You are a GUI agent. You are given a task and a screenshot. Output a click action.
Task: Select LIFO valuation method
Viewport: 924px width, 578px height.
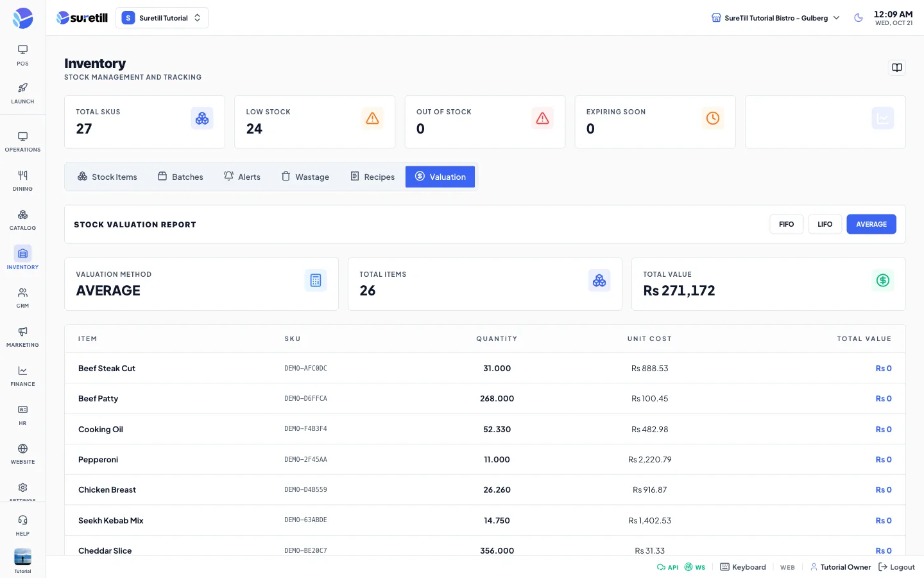point(825,224)
